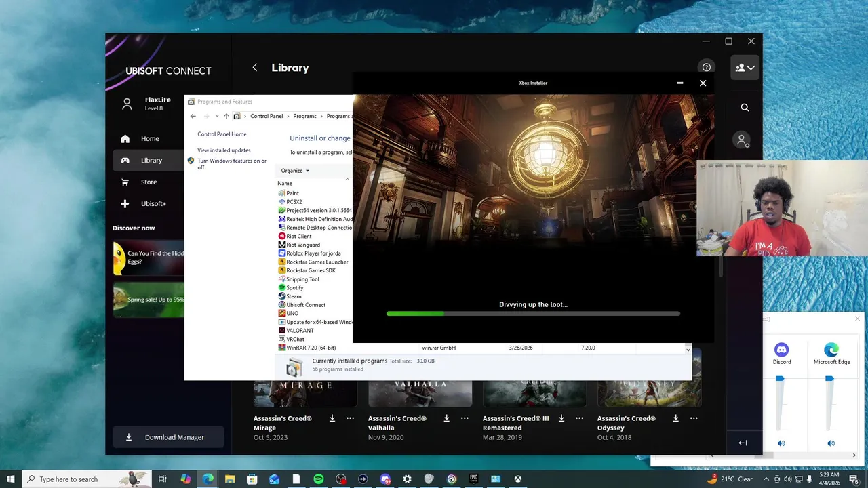Viewport: 868px width, 488px height.
Task: Click the search magnifier in Ubisoft Connect
Action: click(x=745, y=107)
